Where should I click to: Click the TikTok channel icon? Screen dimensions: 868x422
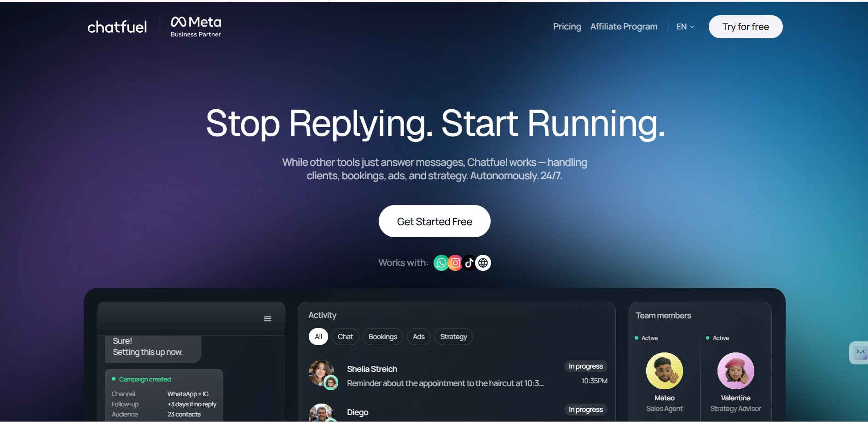469,263
